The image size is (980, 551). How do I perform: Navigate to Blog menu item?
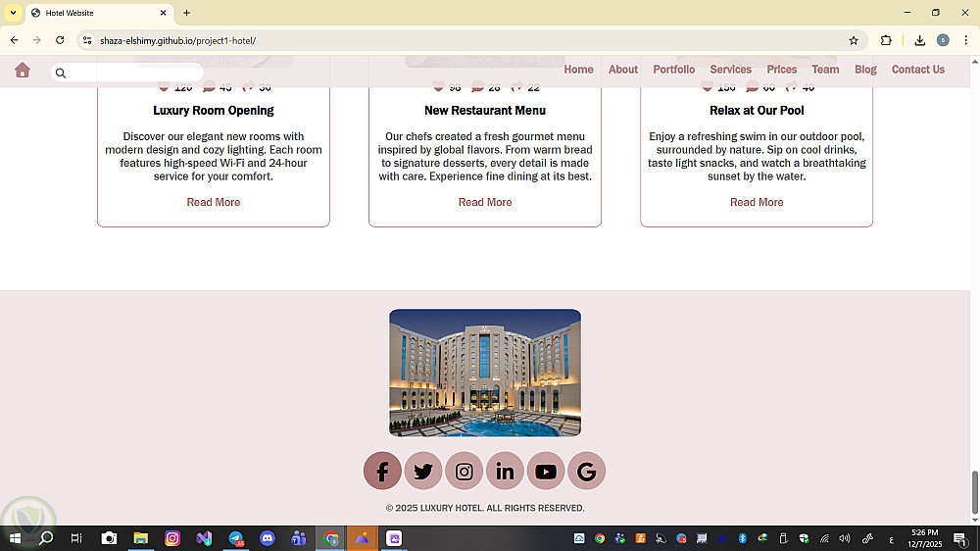865,70
